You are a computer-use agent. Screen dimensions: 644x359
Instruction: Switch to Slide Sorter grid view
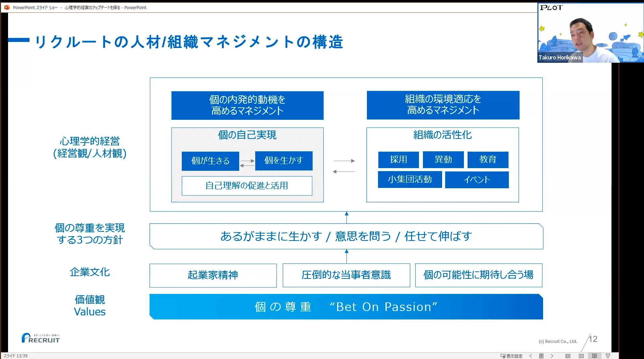[x=581, y=356]
